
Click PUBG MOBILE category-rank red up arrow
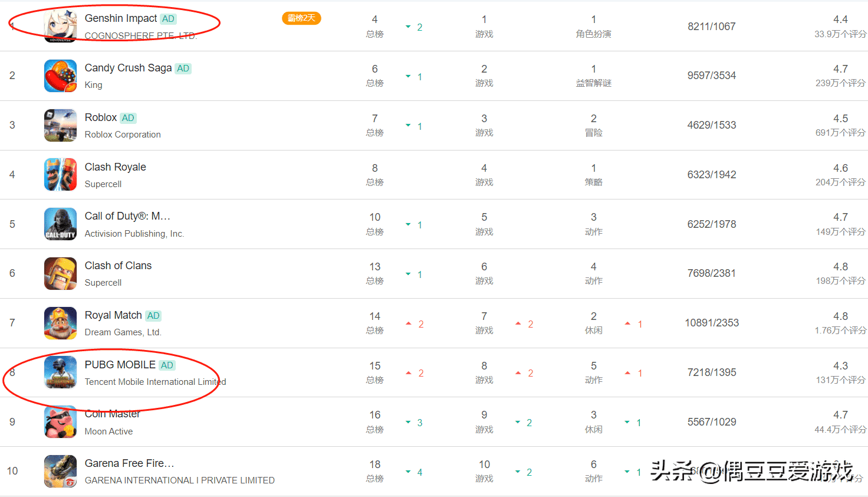[x=627, y=373]
